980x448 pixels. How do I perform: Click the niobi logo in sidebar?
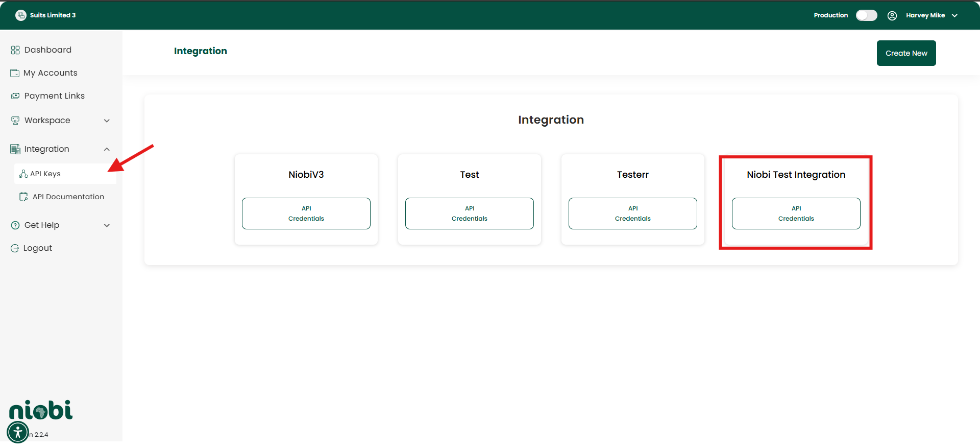(41, 410)
